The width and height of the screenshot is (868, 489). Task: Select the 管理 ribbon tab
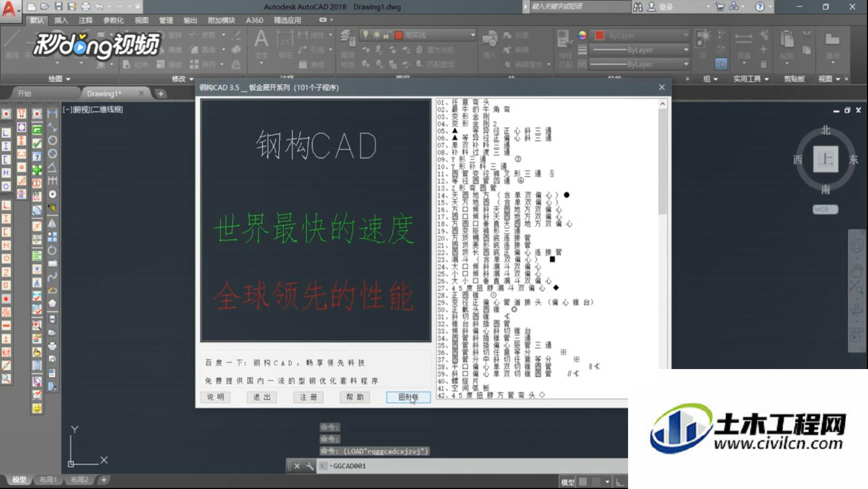coord(166,20)
